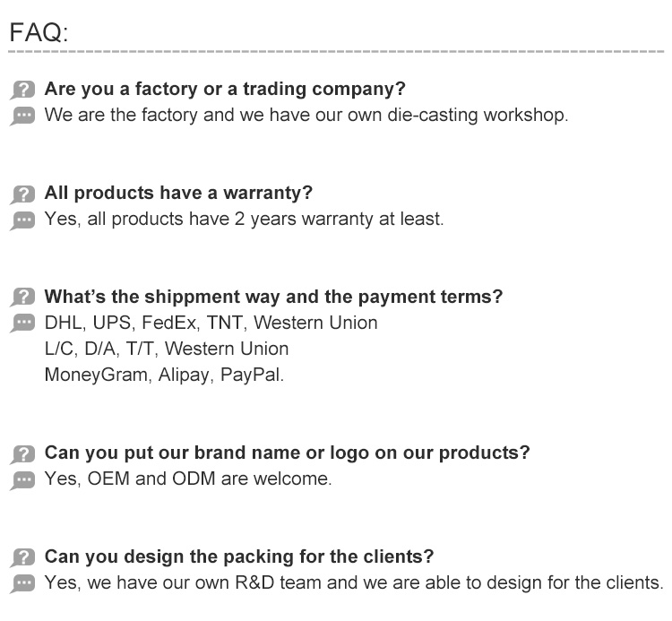Click question mark icon beside packing design question
Viewport: 672px width, 621px height.
click(x=23, y=557)
